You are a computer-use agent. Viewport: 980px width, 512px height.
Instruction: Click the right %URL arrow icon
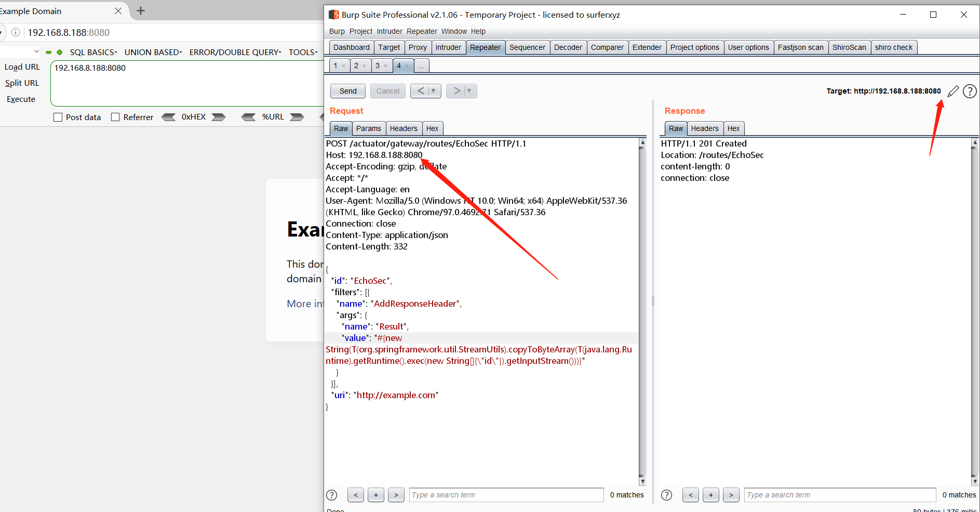coord(297,117)
